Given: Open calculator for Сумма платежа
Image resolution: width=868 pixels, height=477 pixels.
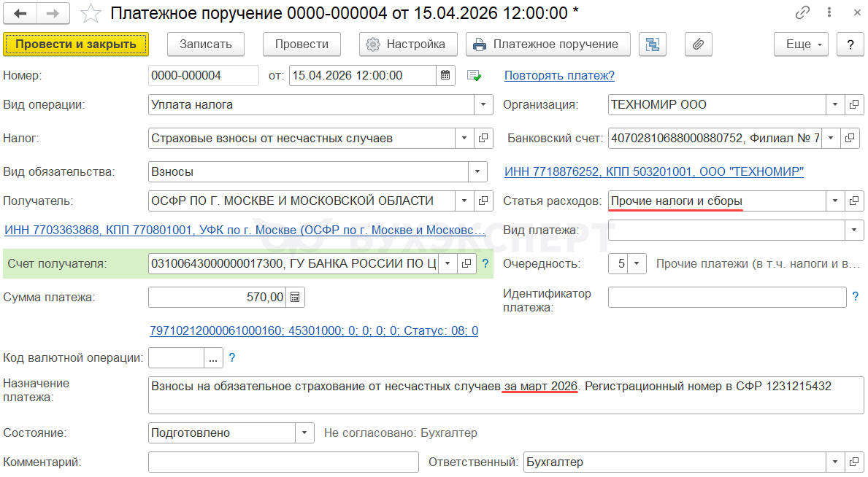Looking at the screenshot, I should 295,297.
